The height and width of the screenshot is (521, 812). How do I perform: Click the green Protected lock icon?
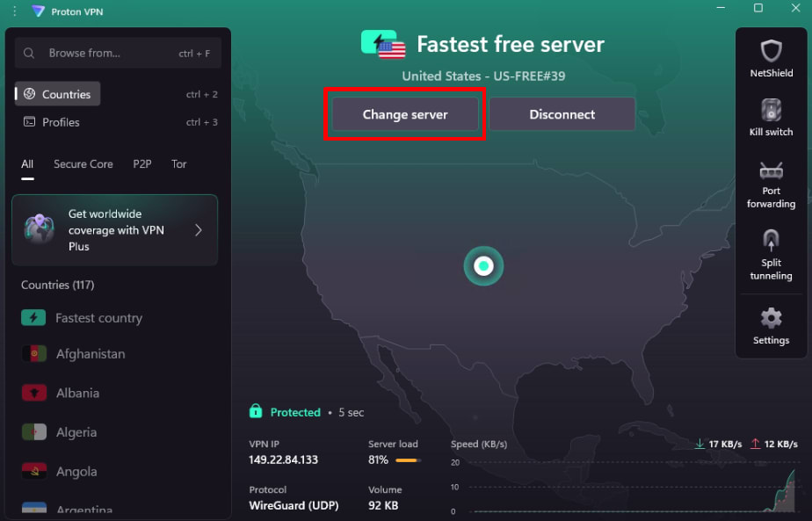(256, 411)
